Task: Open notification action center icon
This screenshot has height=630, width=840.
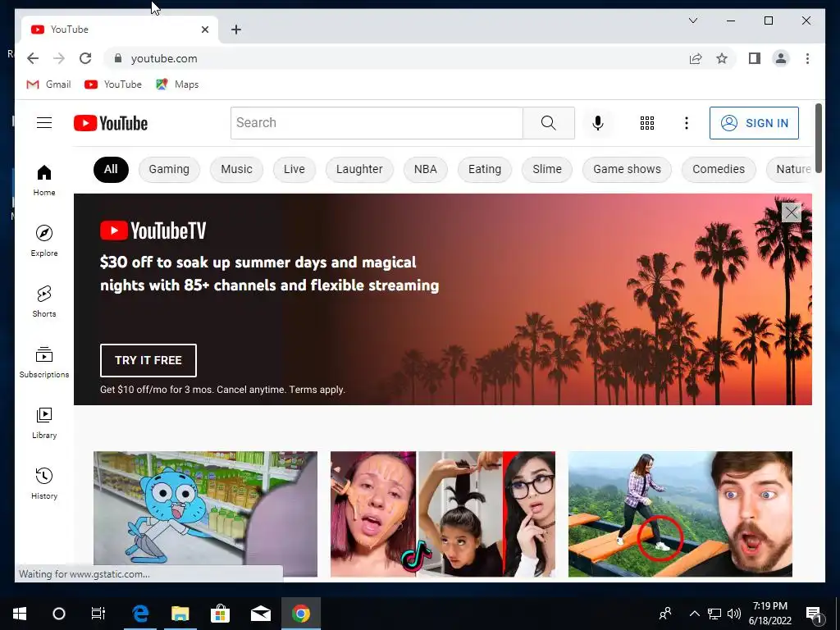Action: pos(814,614)
